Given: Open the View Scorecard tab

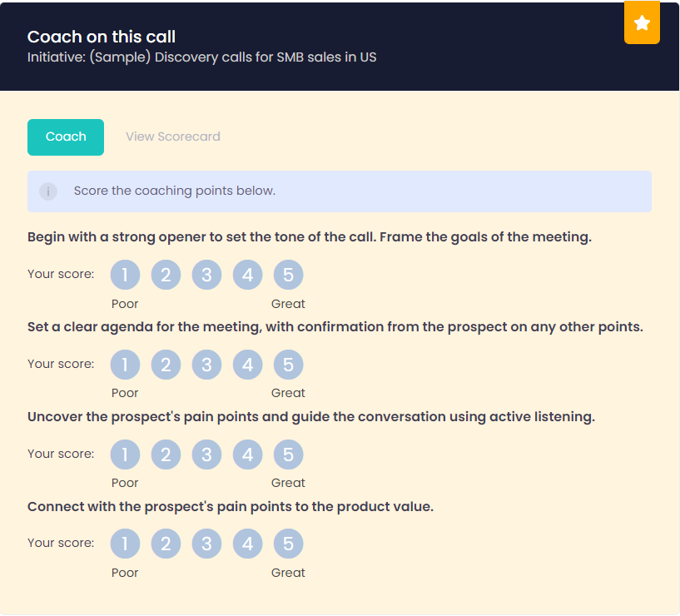Looking at the screenshot, I should [173, 137].
